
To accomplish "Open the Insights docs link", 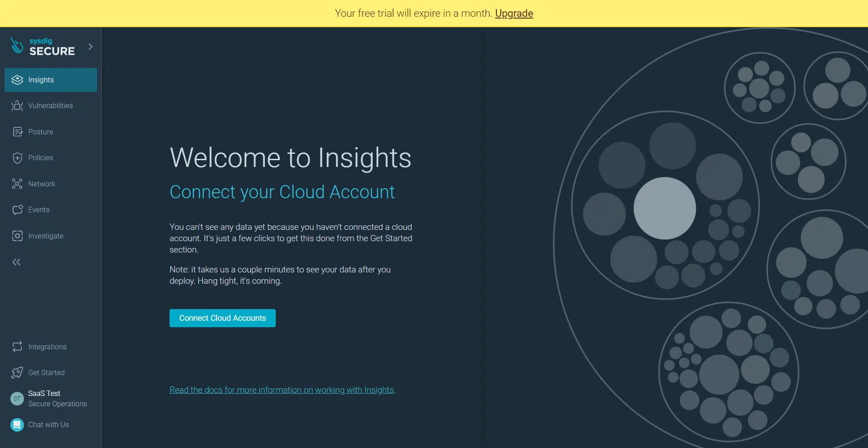I will pos(281,390).
